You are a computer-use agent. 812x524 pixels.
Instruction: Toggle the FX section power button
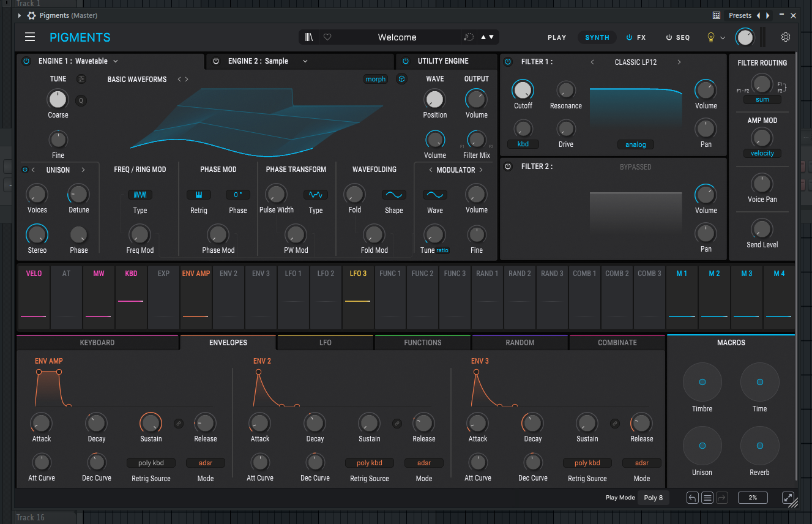[629, 37]
